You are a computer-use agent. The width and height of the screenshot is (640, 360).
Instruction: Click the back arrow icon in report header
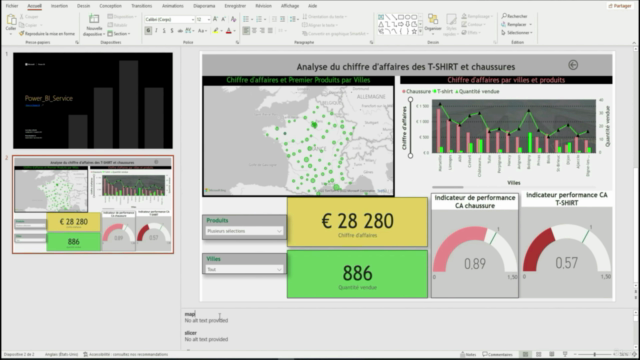(x=573, y=65)
